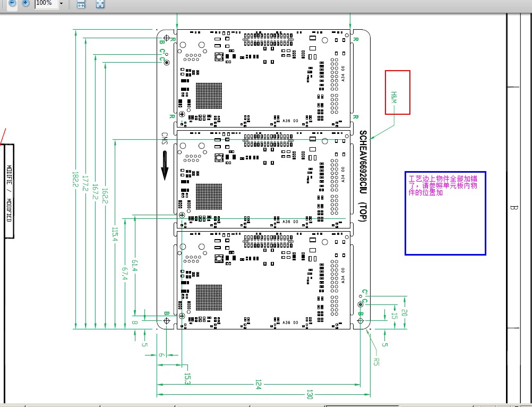Viewport: 532px width, 407px height.
Task: Click the 182.2 dimension value
Action: click(x=75, y=179)
